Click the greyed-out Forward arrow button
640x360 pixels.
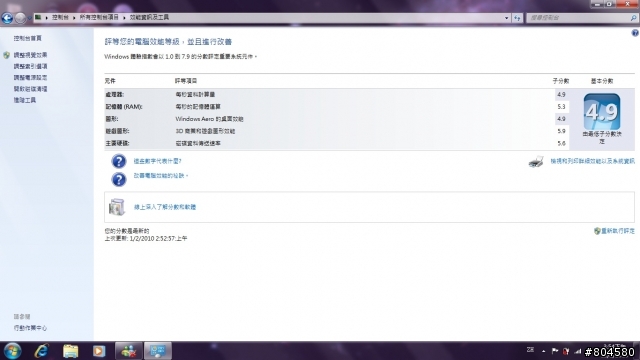[x=20, y=18]
